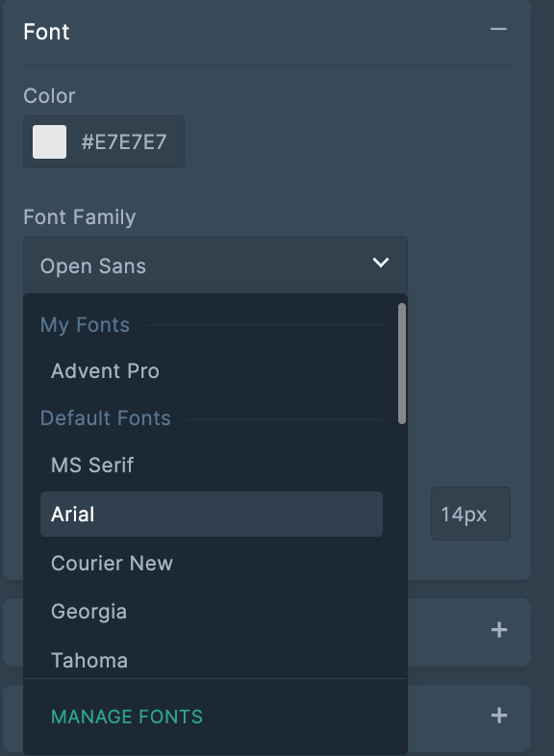Click the My Fonts group header
Screen dimensions: 554x756
click(85, 325)
